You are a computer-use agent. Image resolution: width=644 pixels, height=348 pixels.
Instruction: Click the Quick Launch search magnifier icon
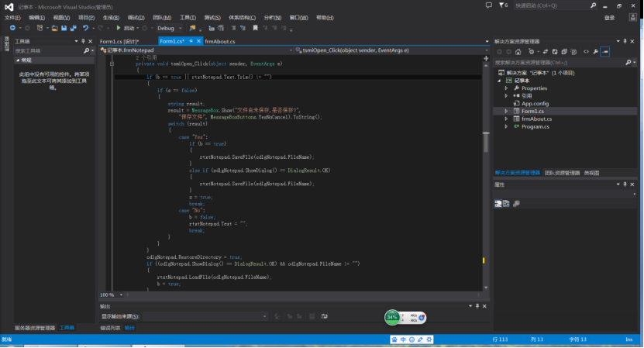pos(593,5)
